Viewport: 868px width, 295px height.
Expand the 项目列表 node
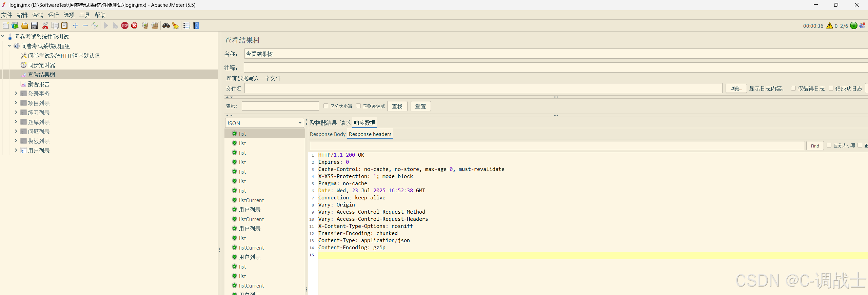(16, 103)
